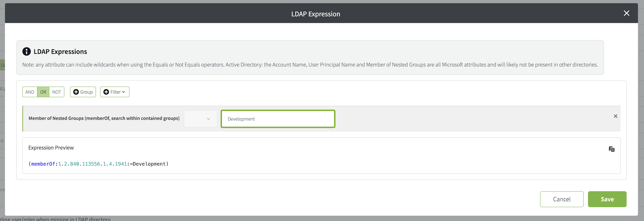Click the Member of Nested Groups label
Image resolution: width=644 pixels, height=221 pixels.
coord(104,118)
